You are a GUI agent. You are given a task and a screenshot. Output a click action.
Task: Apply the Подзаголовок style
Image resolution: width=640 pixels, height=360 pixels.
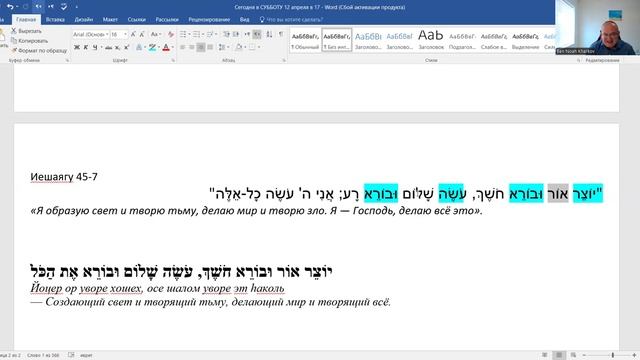point(462,40)
